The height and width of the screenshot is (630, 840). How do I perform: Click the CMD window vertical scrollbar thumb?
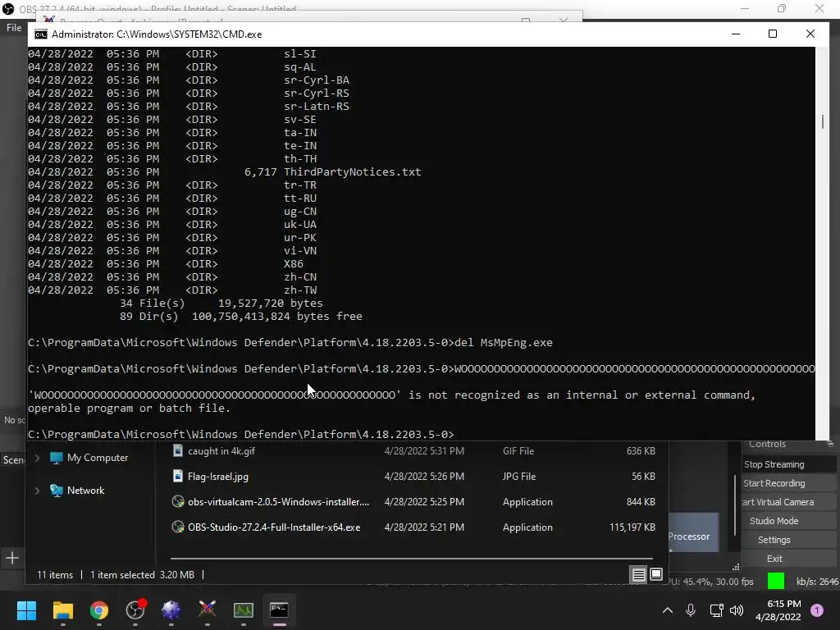pyautogui.click(x=822, y=121)
